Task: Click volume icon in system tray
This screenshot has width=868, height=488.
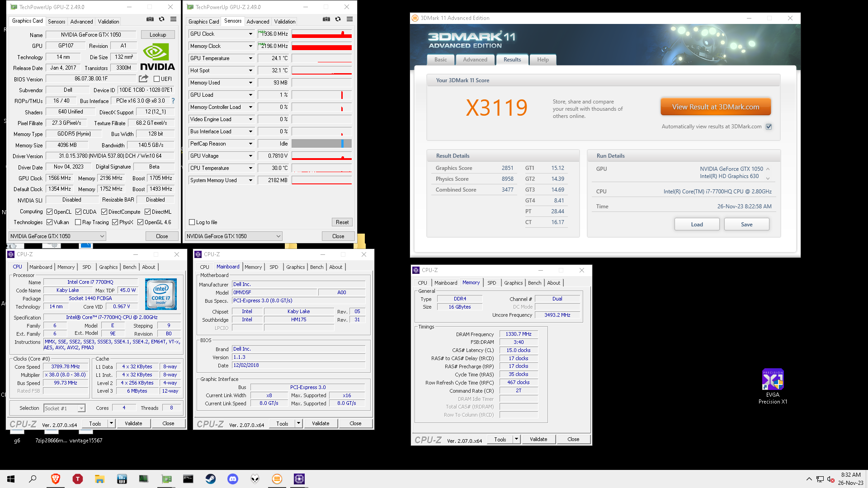Action: [x=830, y=479]
